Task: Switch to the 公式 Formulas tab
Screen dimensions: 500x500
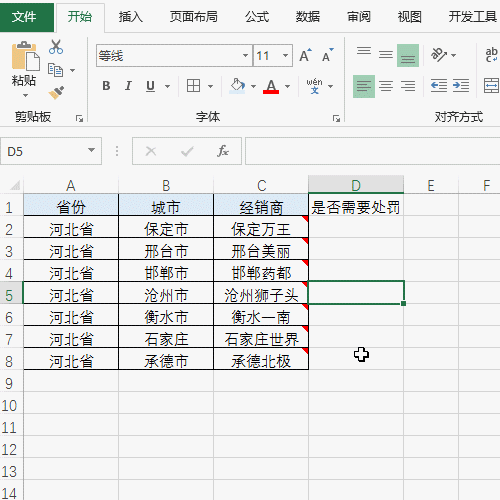Action: (257, 17)
